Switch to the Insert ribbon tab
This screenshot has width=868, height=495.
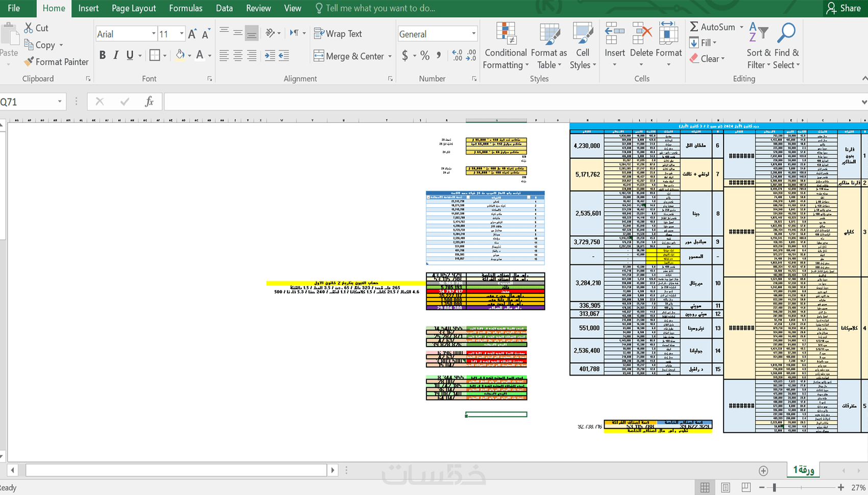click(88, 8)
